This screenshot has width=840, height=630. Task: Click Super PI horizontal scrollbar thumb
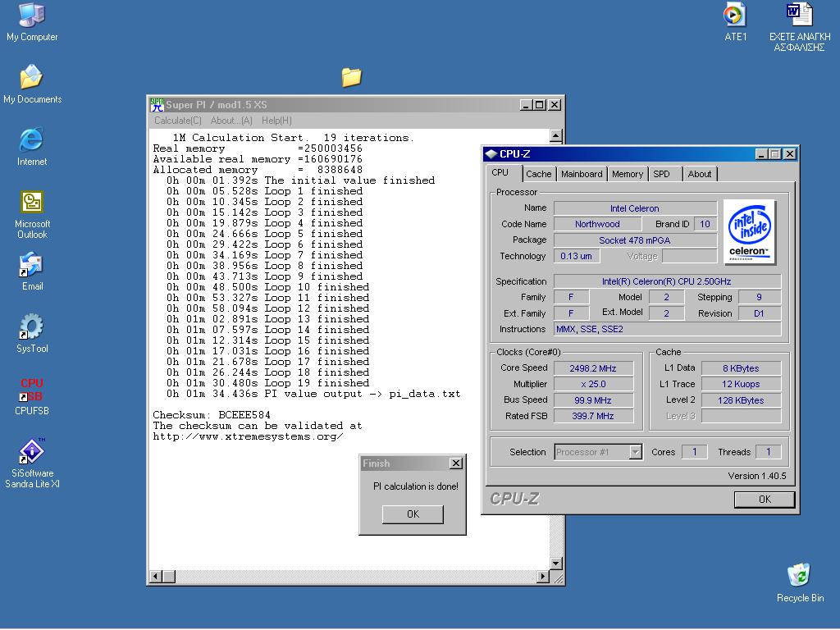pos(169,577)
